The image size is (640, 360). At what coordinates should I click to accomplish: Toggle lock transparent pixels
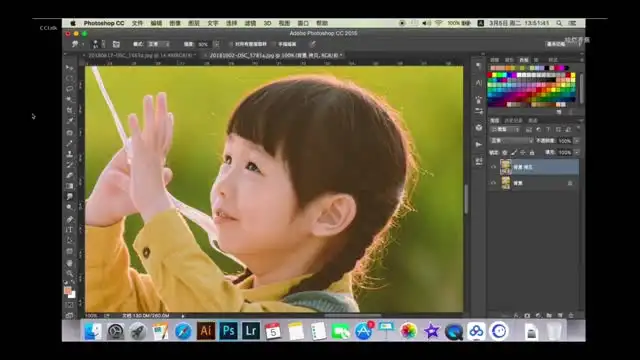505,152
